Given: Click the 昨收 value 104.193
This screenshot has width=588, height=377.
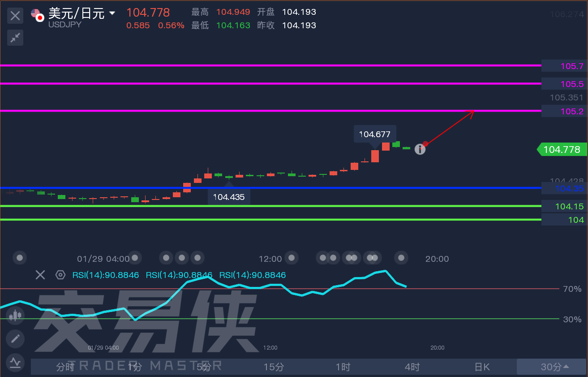Looking at the screenshot, I should 299,26.
